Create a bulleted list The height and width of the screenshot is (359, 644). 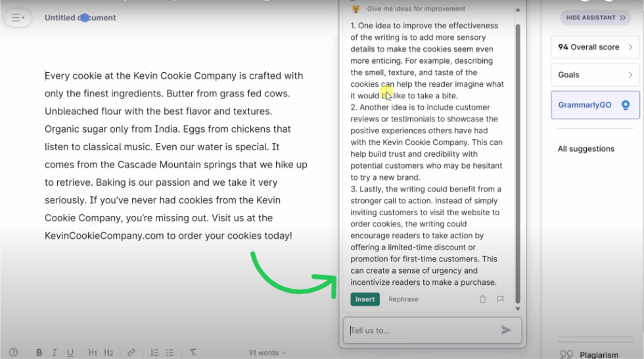170,352
